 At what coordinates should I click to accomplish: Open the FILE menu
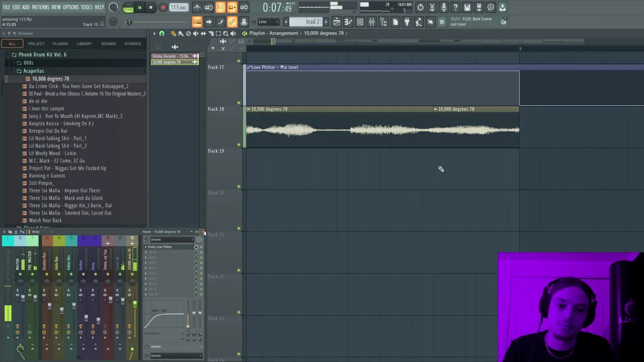7,8
